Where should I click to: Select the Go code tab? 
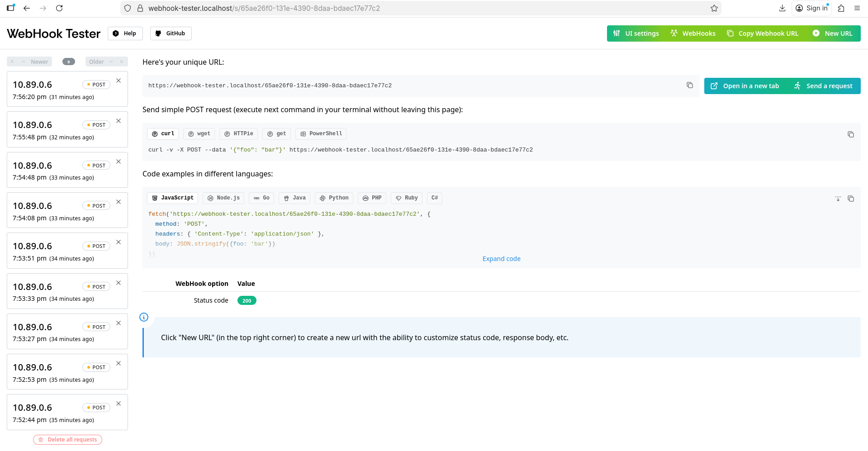point(261,198)
